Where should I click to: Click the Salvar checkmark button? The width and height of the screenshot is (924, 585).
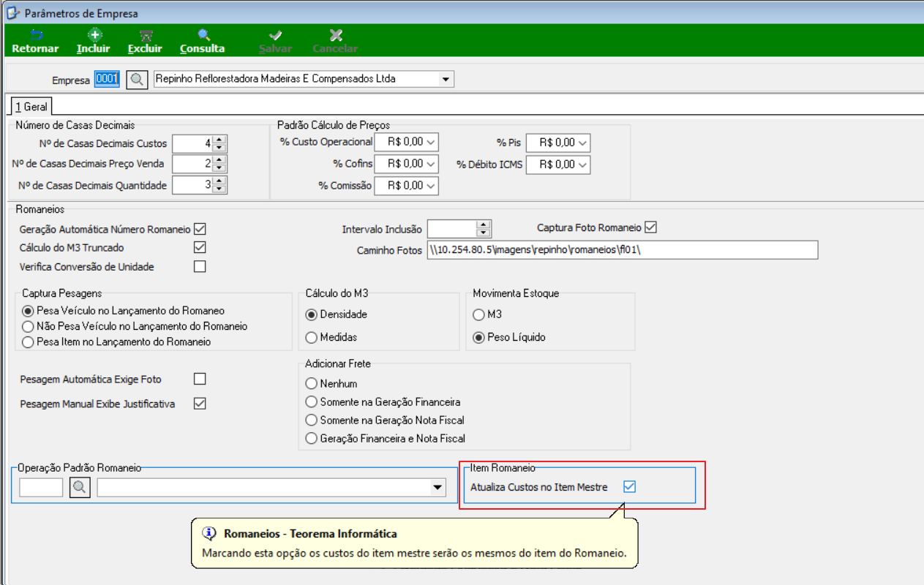tap(275, 42)
